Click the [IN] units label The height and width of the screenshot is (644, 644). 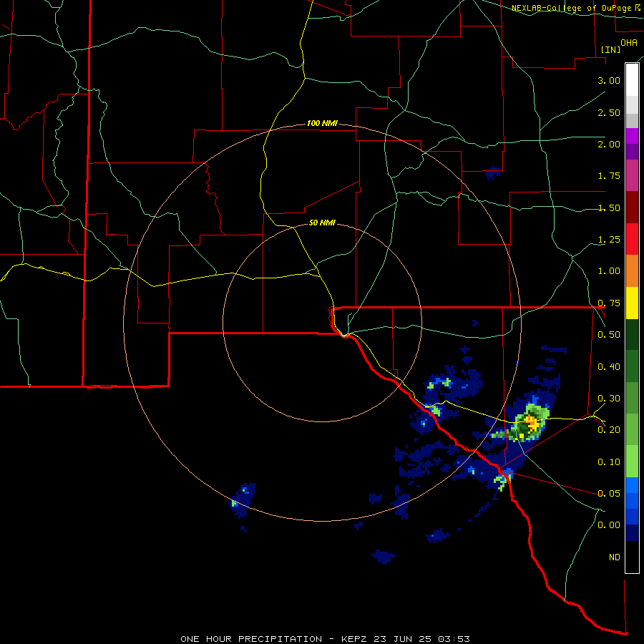pos(610,49)
